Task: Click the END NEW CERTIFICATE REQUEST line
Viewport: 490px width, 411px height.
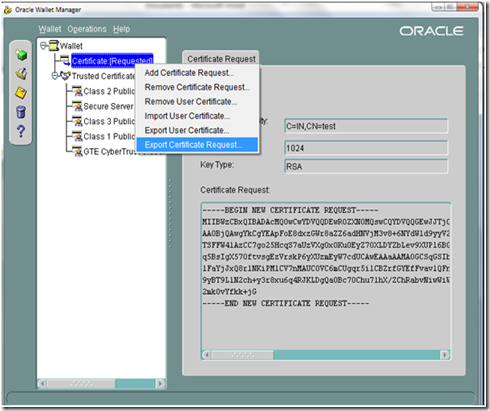Action: point(286,303)
